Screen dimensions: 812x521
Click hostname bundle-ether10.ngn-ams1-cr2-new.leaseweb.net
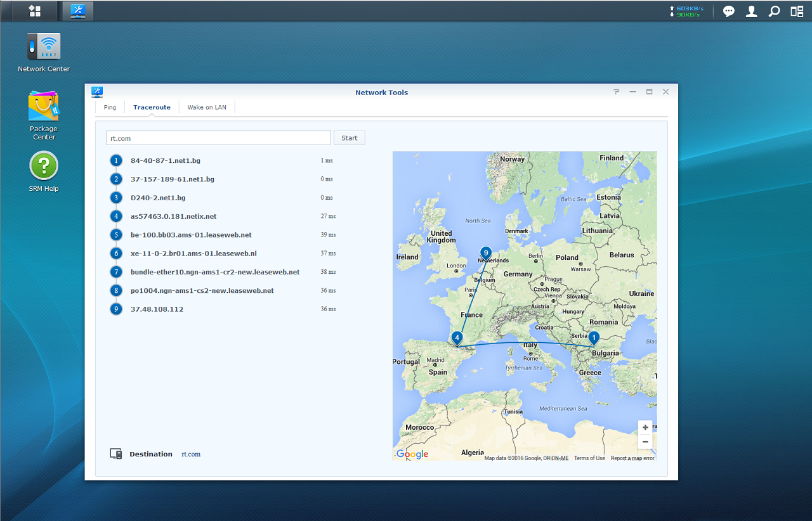(215, 272)
